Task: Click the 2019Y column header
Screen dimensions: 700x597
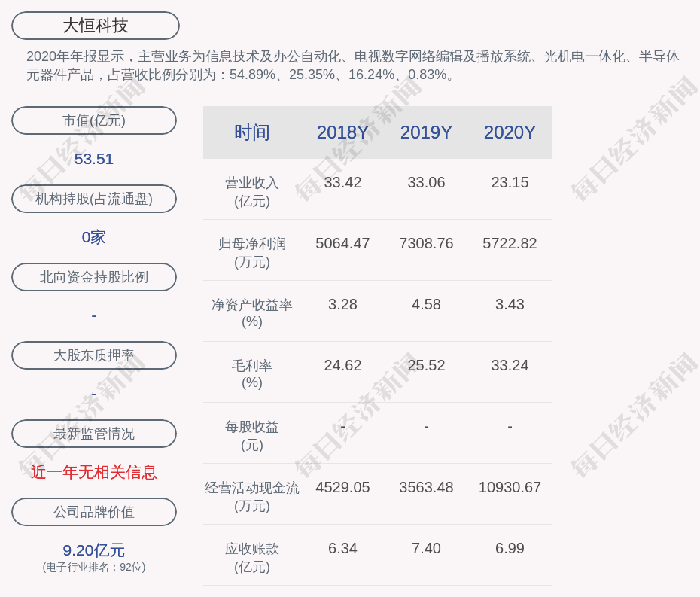Action: (x=426, y=132)
